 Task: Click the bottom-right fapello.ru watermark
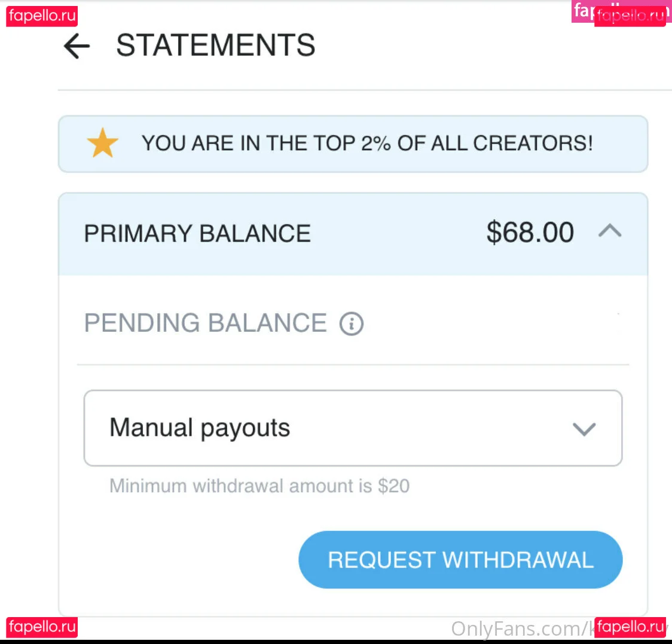(630, 627)
